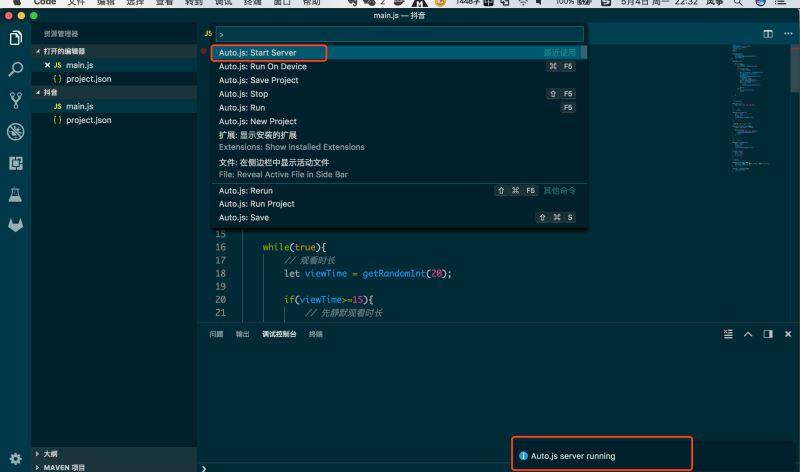Clear the debug console output
Screen dimensions: 800x472
click(728, 334)
